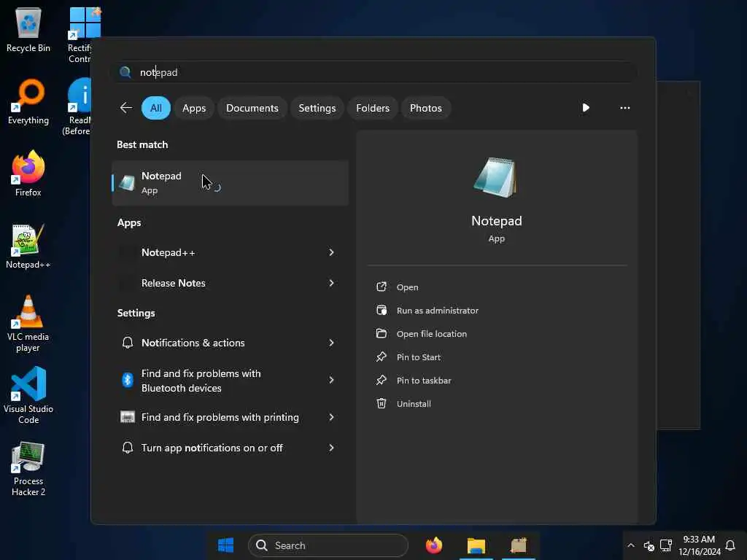Expand the printing problems result chevron
This screenshot has width=747, height=560.
pyautogui.click(x=331, y=417)
